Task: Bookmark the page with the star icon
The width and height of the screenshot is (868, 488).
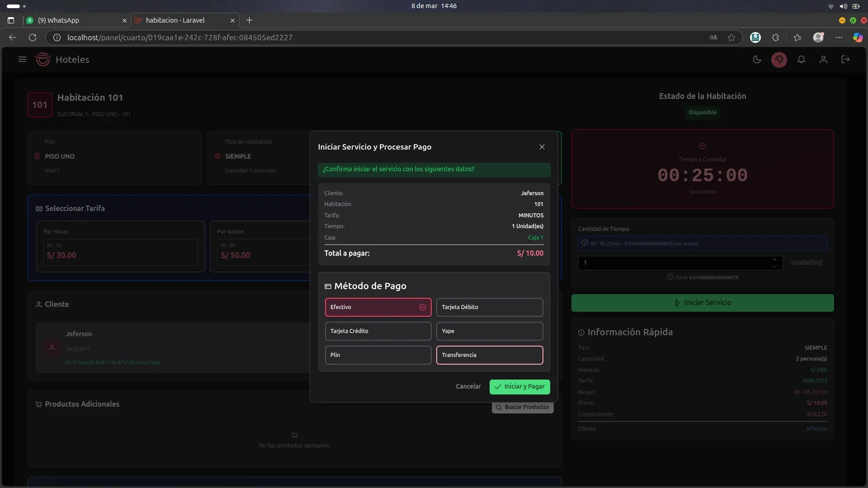Action: pos(731,38)
